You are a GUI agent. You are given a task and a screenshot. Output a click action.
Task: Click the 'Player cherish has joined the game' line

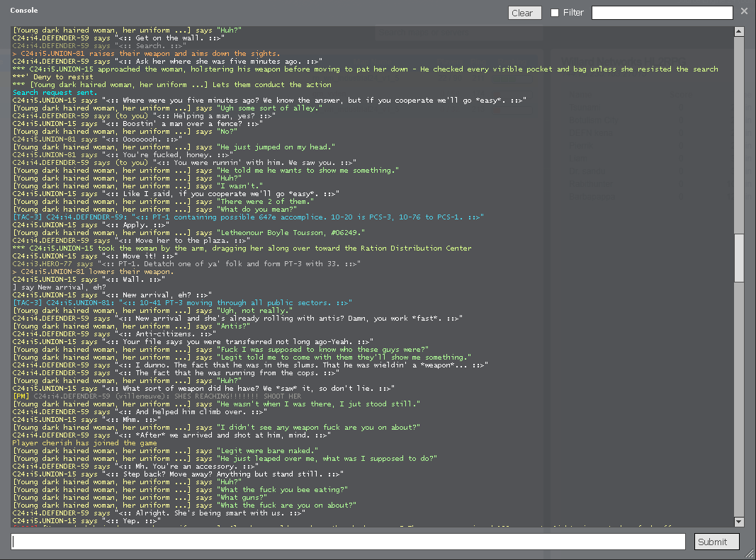point(84,443)
